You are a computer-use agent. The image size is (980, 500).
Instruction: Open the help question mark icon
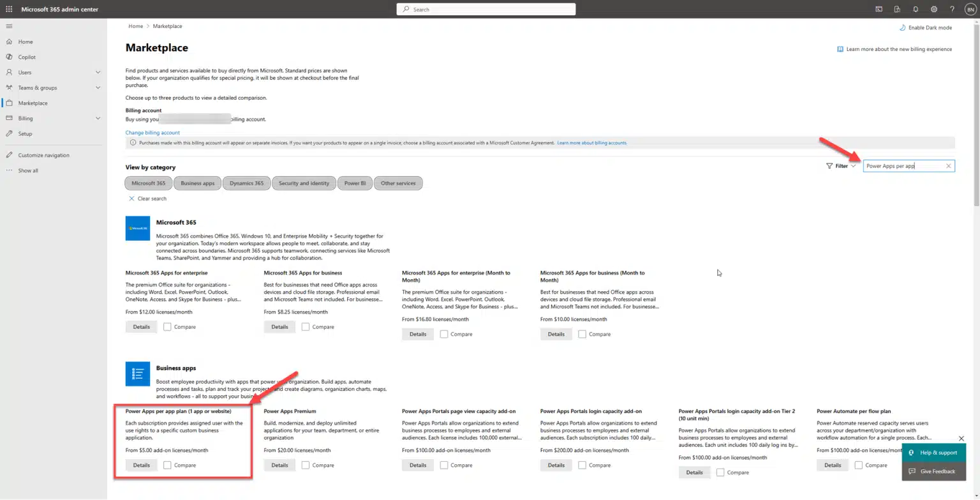(x=952, y=10)
